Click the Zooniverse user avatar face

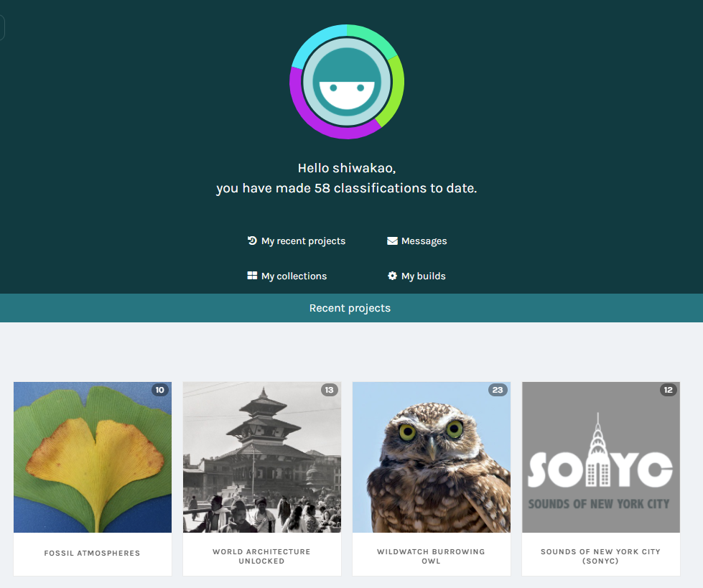(x=347, y=82)
